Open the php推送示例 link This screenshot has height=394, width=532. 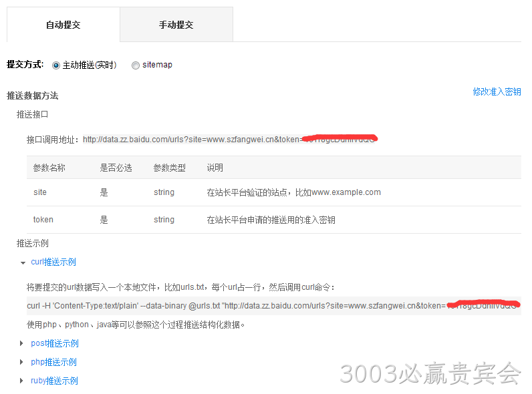tap(53, 362)
